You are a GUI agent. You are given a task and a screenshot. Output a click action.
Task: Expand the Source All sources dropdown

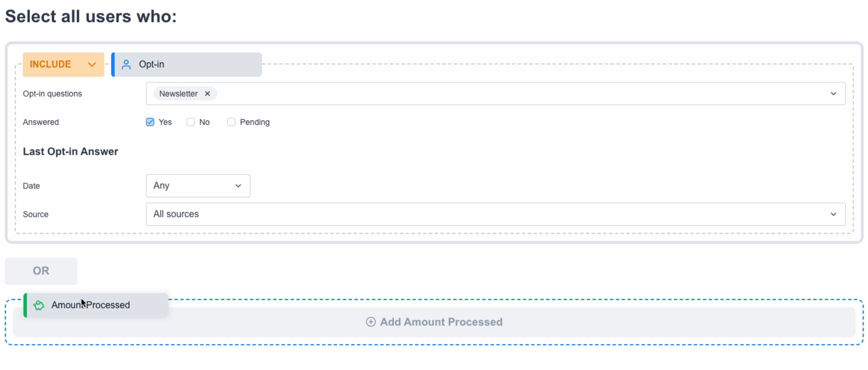point(495,214)
